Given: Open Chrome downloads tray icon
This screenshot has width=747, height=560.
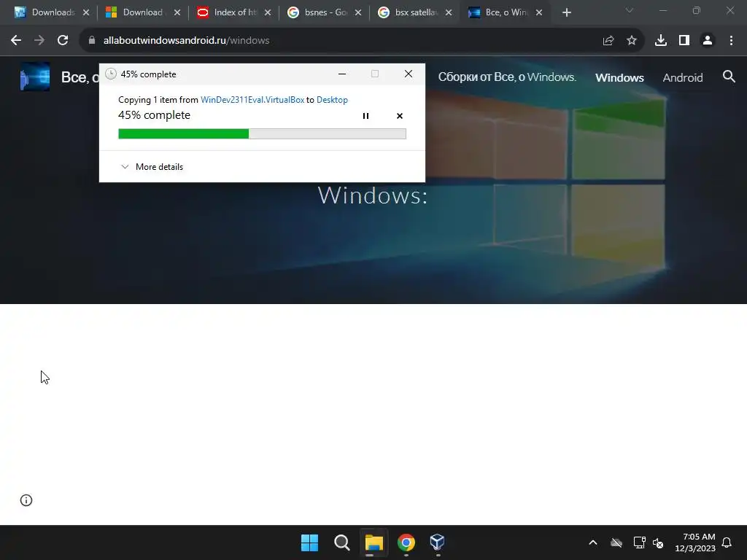Looking at the screenshot, I should [660, 41].
